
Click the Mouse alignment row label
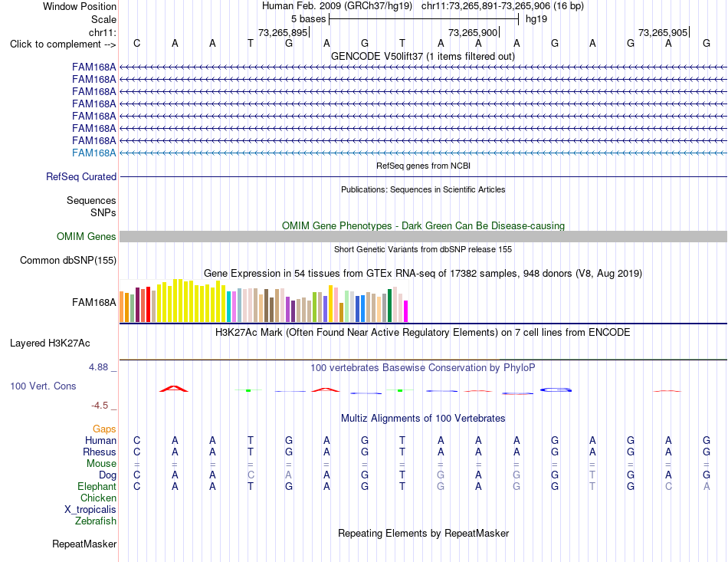click(101, 464)
